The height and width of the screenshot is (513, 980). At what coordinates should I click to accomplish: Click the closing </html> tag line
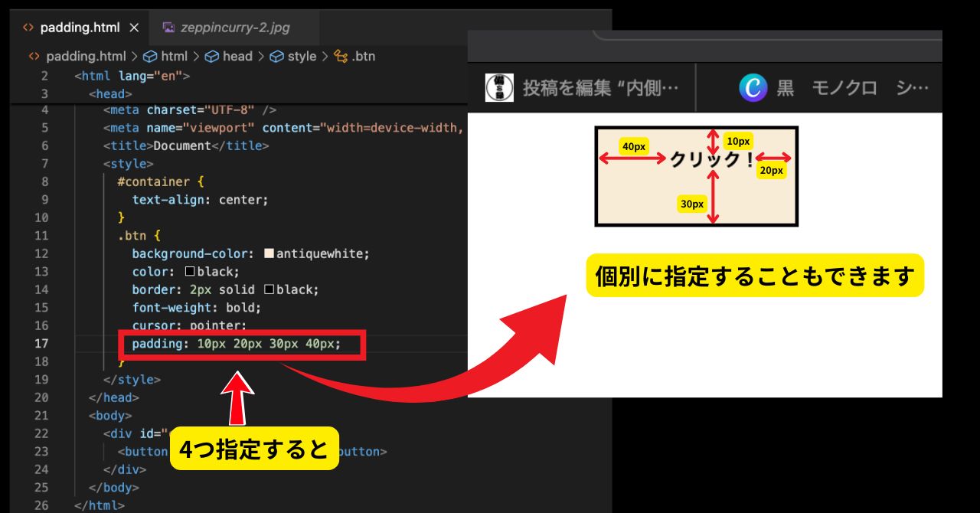(x=100, y=505)
